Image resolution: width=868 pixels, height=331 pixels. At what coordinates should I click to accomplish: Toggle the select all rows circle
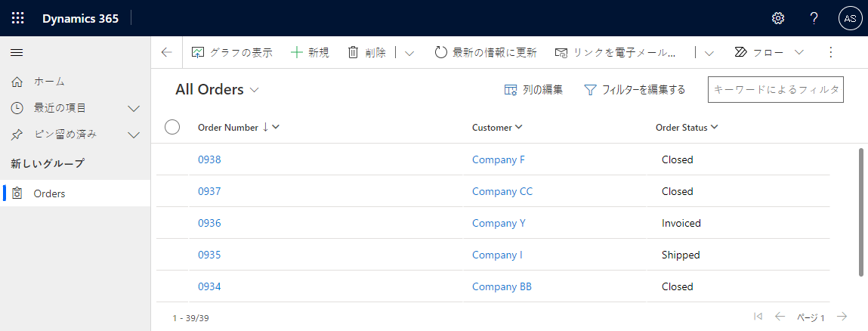tap(172, 127)
